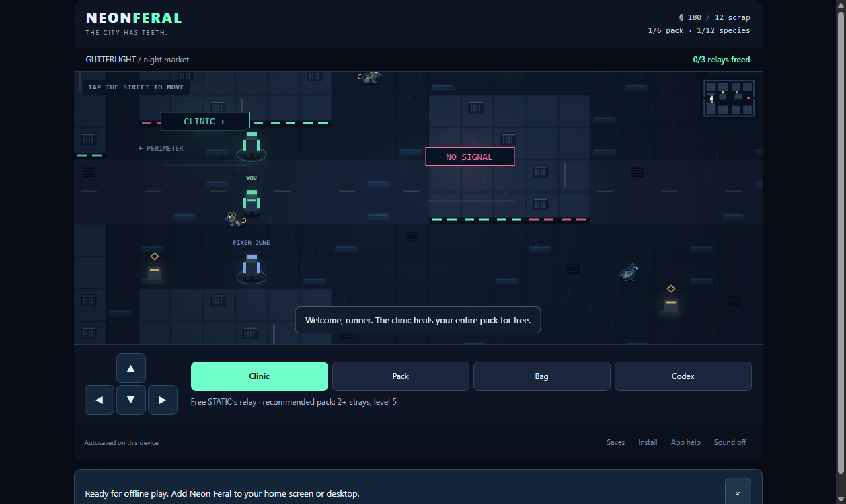The width and height of the screenshot is (846, 504).
Task: Click the CLINIC + sign
Action: click(205, 121)
